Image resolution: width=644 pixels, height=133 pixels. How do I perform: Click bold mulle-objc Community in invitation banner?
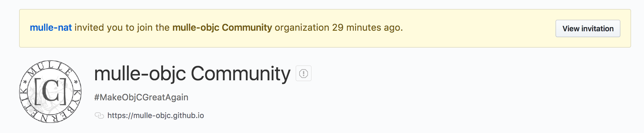(222, 28)
